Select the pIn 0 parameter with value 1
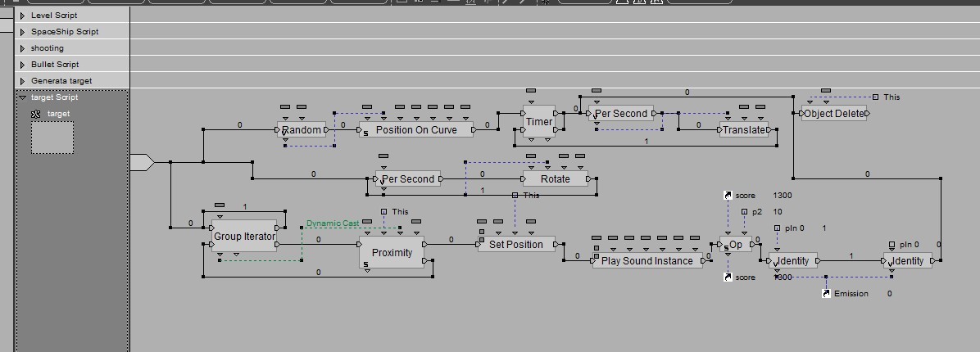Image resolution: width=980 pixels, height=352 pixels. click(777, 228)
